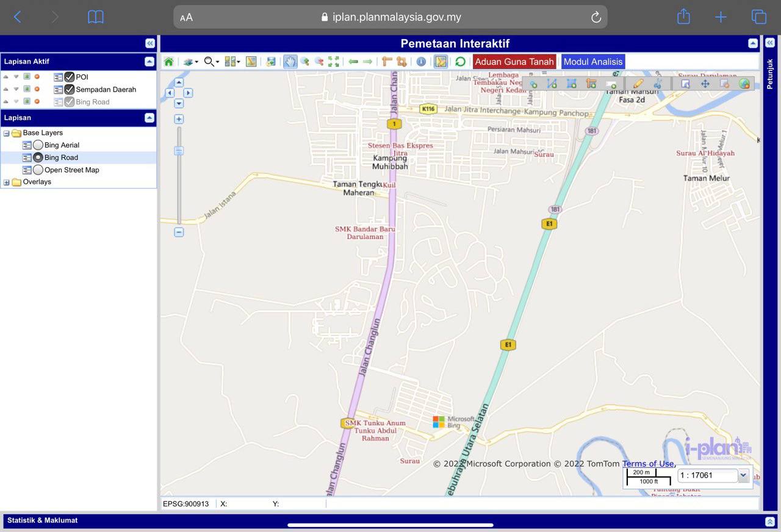This screenshot has height=532, width=781.
Task: Click the green refresh map icon
Action: [460, 62]
